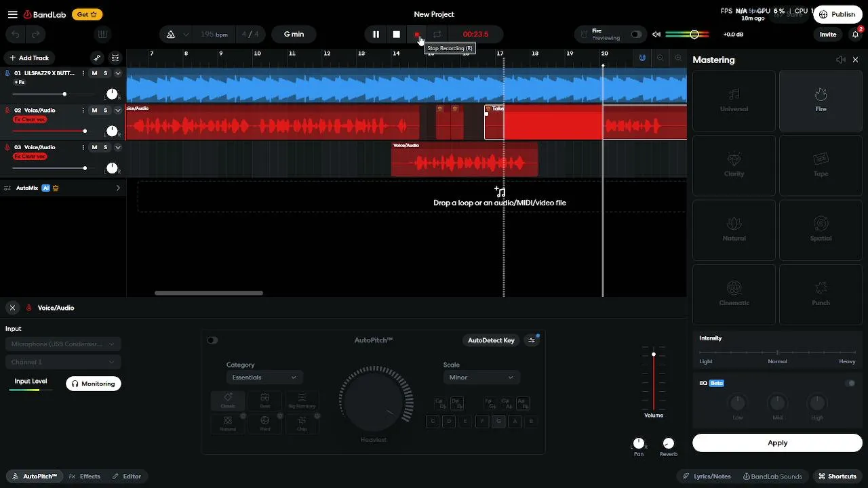Viewport: 868px width, 488px height.
Task: Open the virtual piano keyboard icon
Action: (102, 35)
